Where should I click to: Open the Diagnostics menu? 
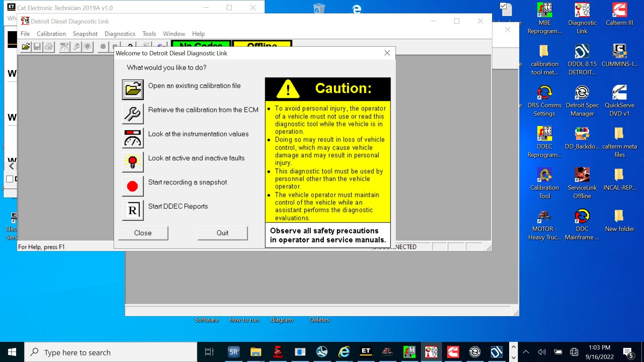tap(120, 34)
